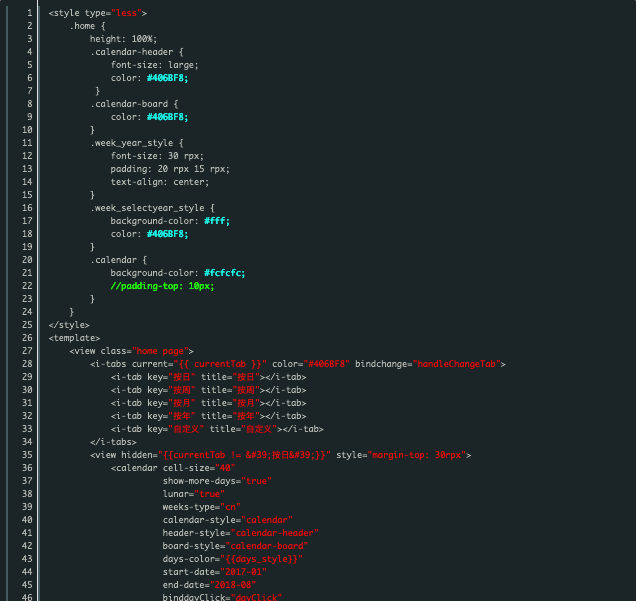Click the .calendar-board selector in the style block

(x=129, y=104)
